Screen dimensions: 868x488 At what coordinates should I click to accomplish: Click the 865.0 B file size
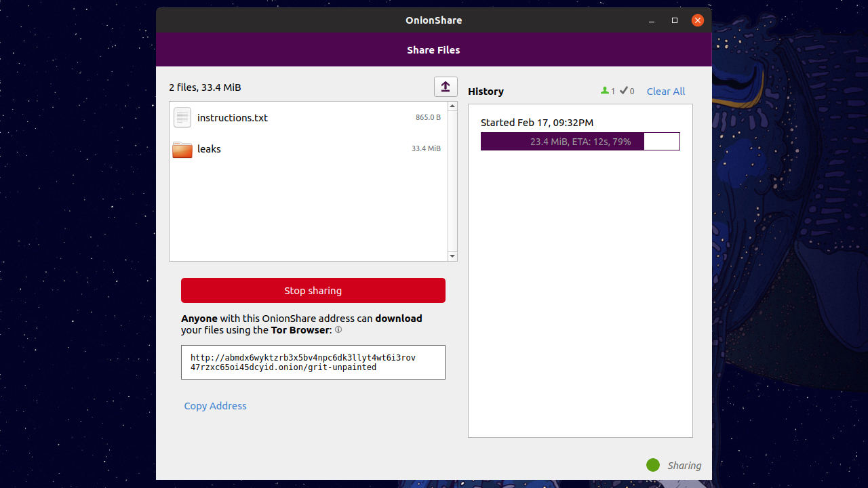pos(428,117)
